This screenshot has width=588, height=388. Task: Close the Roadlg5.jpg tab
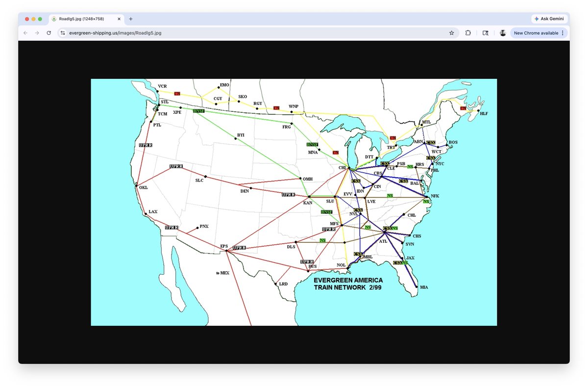pyautogui.click(x=119, y=19)
